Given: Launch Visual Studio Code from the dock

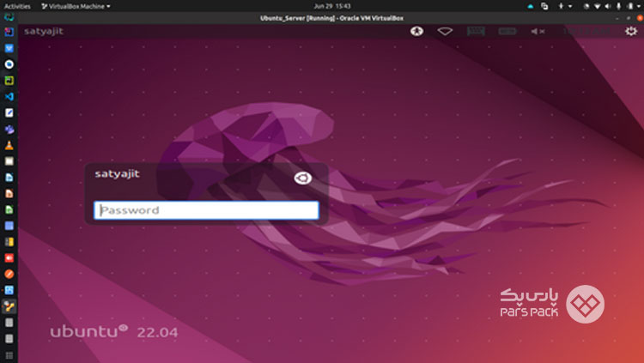Looking at the screenshot, I should (x=9, y=96).
